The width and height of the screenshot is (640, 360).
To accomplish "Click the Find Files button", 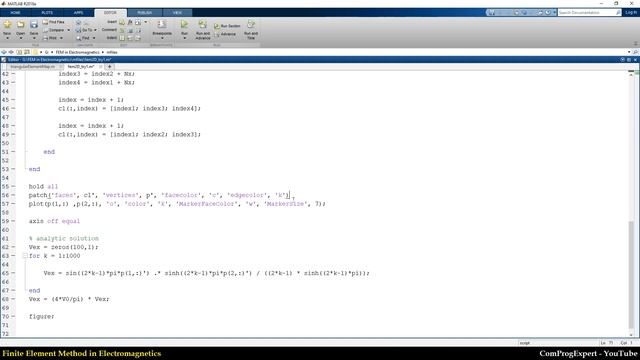I will [54, 22].
